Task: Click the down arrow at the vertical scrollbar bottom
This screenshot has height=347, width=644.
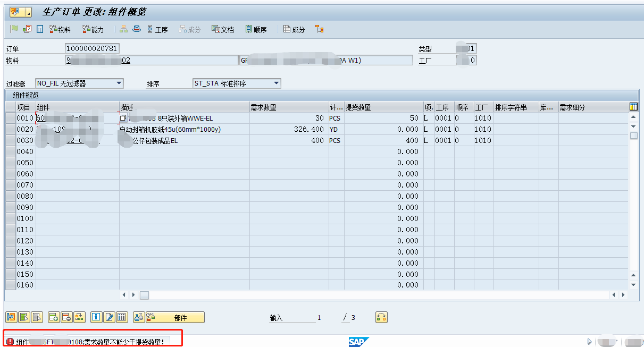Action: (x=633, y=285)
